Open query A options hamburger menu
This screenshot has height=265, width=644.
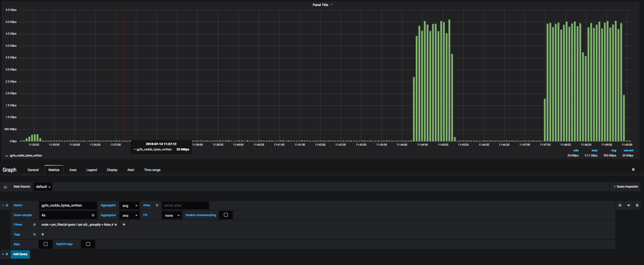click(620, 205)
